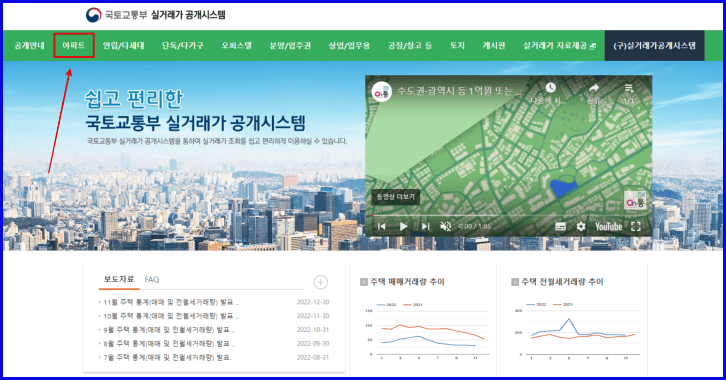Screen dimensions: 726x380
Task: Open the 상업/업무용 menu
Action: point(349,45)
